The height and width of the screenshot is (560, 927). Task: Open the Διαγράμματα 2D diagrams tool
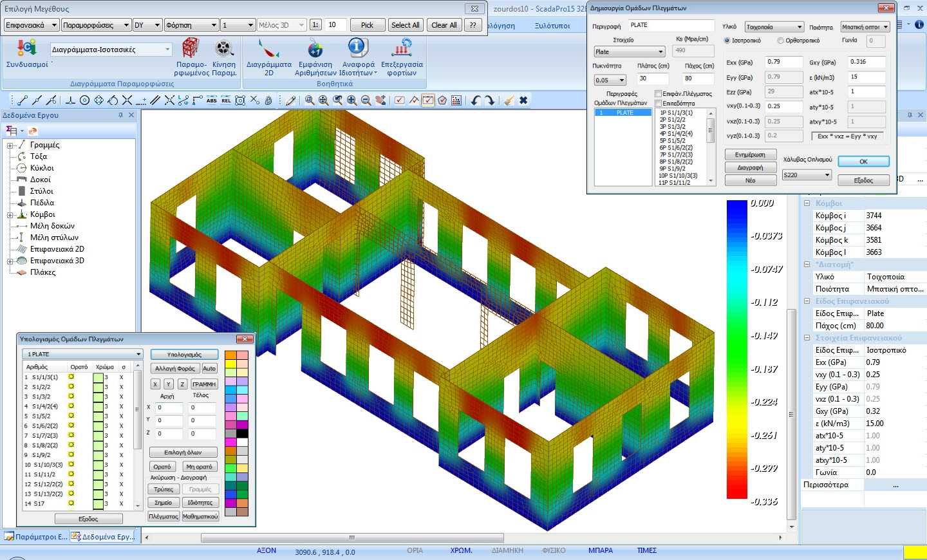click(268, 50)
